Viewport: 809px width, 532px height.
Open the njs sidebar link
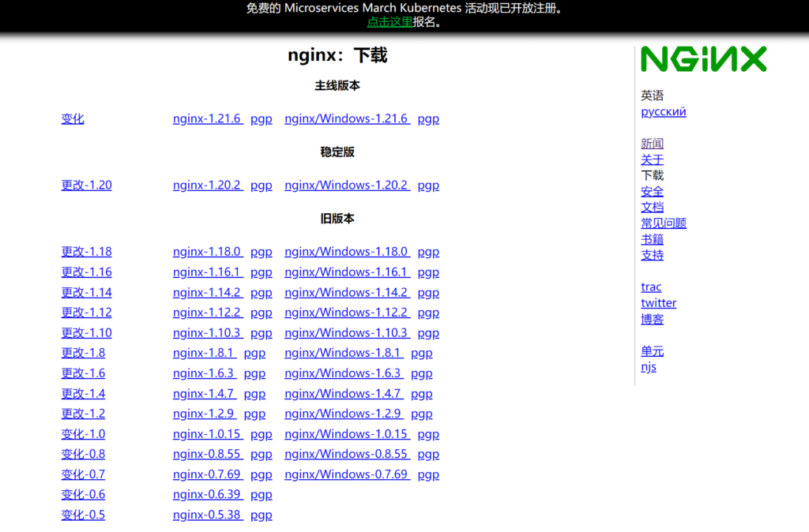[647, 366]
